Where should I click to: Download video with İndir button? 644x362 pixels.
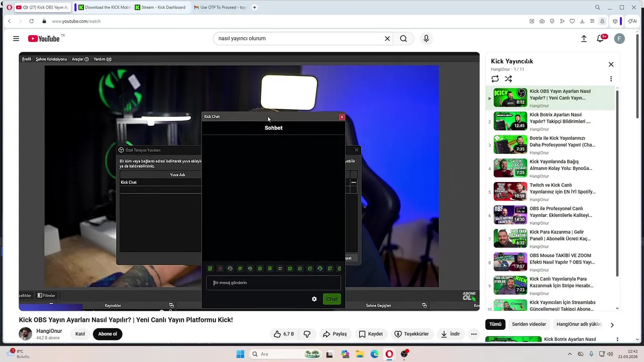pos(450,334)
